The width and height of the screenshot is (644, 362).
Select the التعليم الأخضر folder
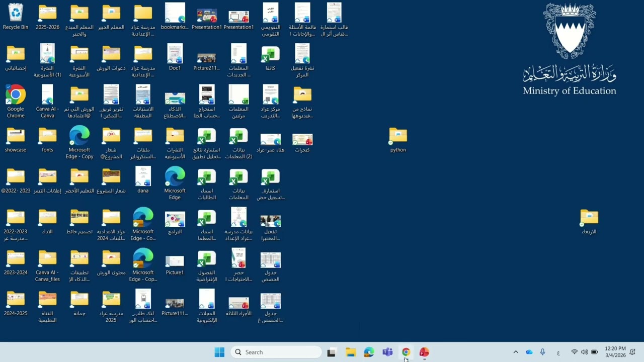pyautogui.click(x=79, y=180)
